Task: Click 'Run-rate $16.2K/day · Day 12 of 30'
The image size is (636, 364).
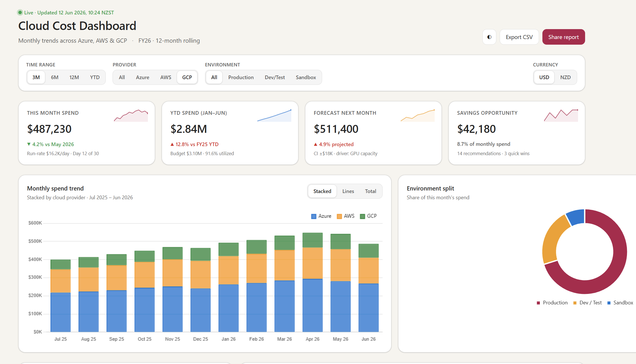Action: point(63,153)
